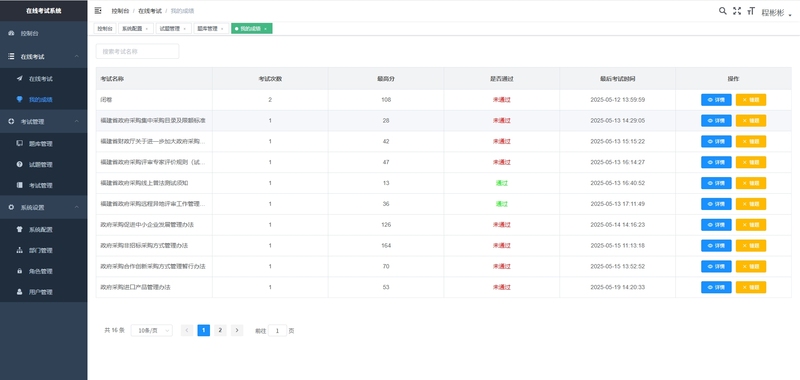Open the font size icon in header

point(751,11)
